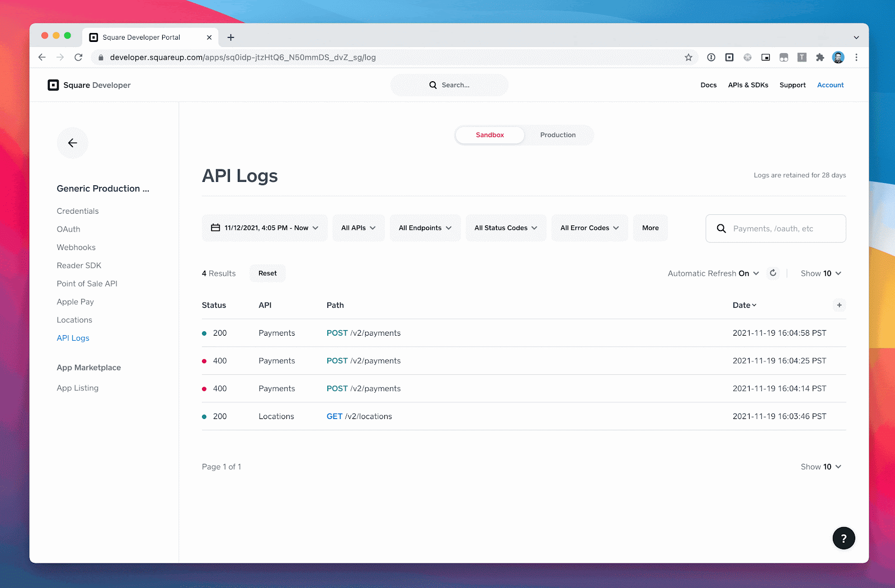The height and width of the screenshot is (588, 895).
Task: Click the Payments, /oauth search field
Action: coord(776,228)
